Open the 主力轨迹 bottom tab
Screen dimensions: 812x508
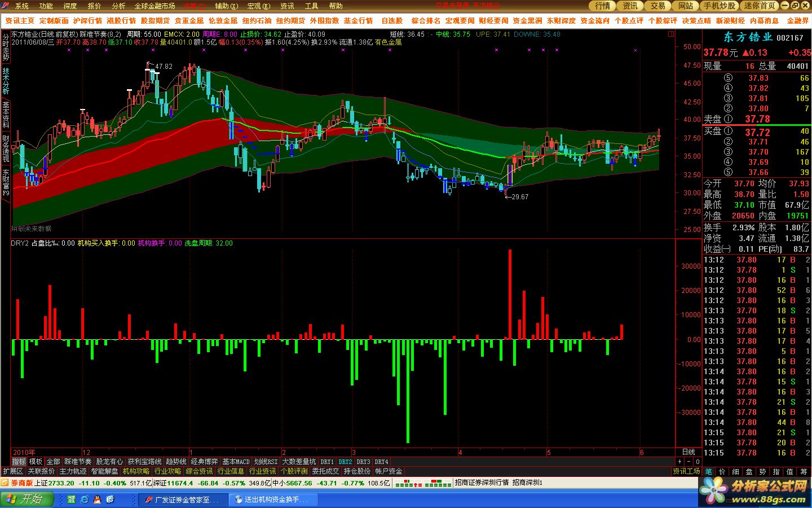point(73,471)
